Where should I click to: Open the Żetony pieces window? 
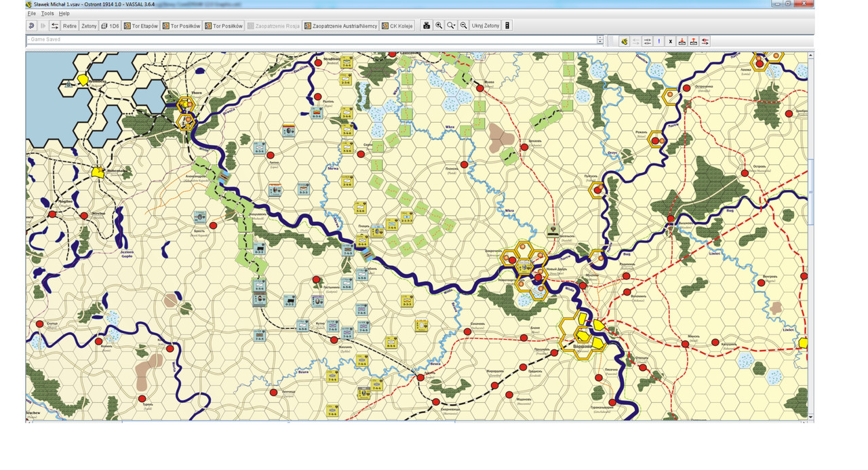89,26
